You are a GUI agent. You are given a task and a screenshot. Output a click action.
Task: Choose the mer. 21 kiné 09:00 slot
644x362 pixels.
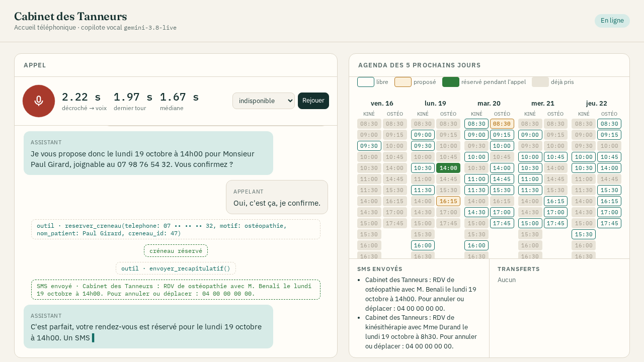coord(530,135)
